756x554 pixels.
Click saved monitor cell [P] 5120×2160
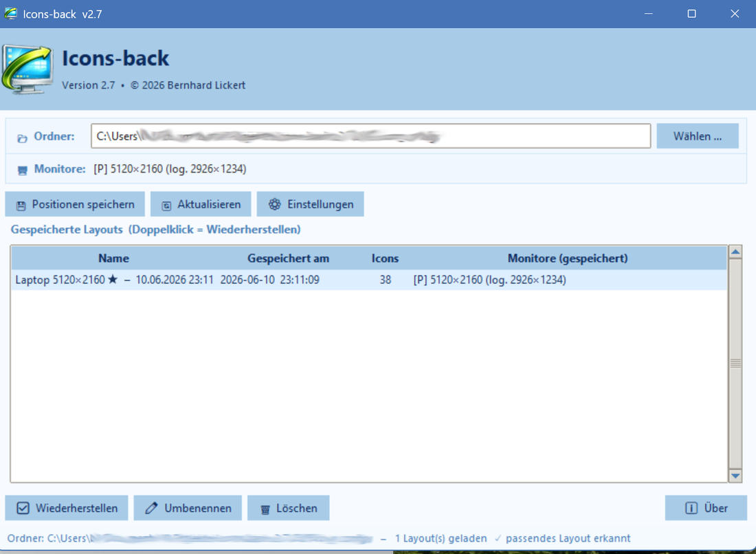pos(489,280)
